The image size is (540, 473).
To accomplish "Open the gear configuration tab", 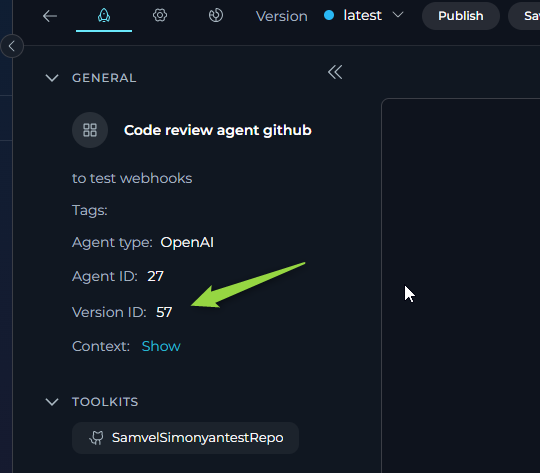I will coord(160,16).
